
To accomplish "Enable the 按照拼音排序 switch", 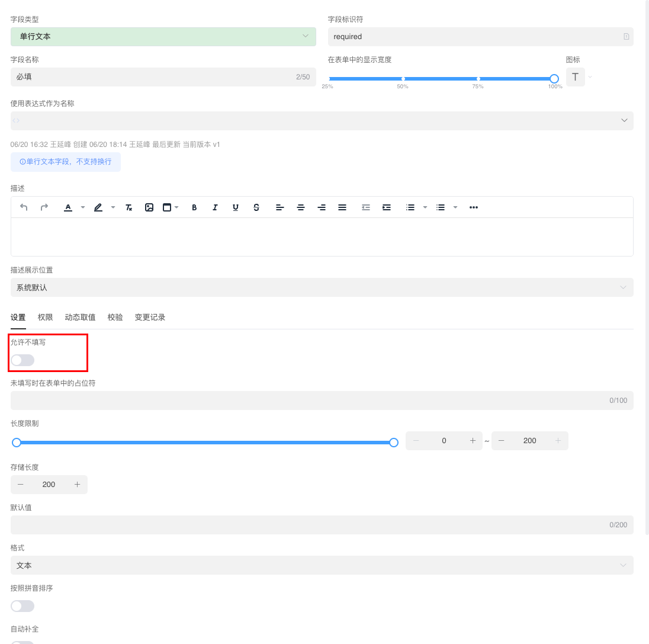I will click(23, 605).
